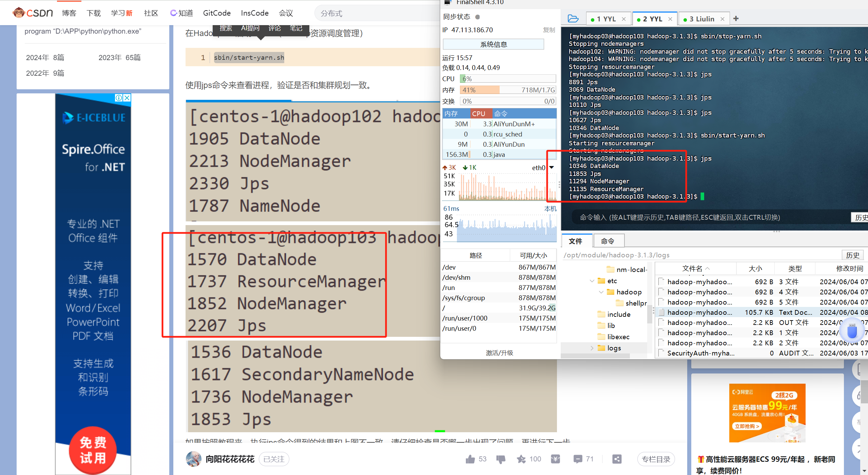Select the include folder icon
This screenshot has height=475, width=868.
tap(601, 314)
